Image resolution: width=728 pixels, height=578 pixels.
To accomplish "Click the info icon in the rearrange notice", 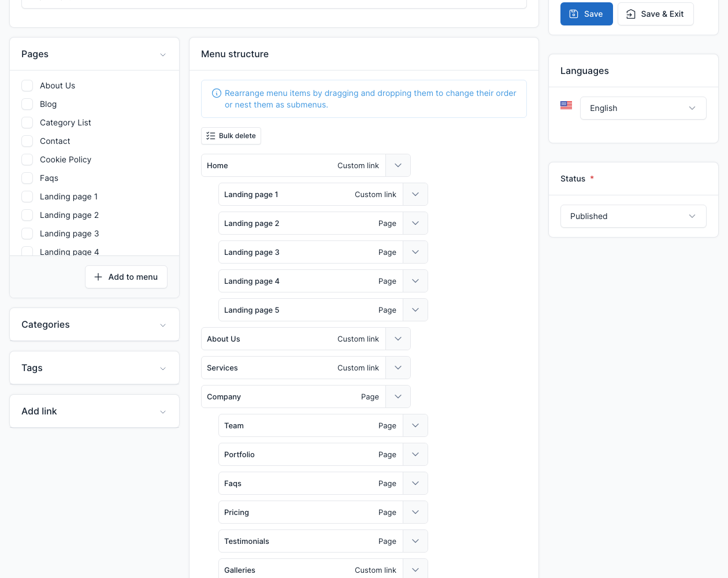I will (217, 93).
